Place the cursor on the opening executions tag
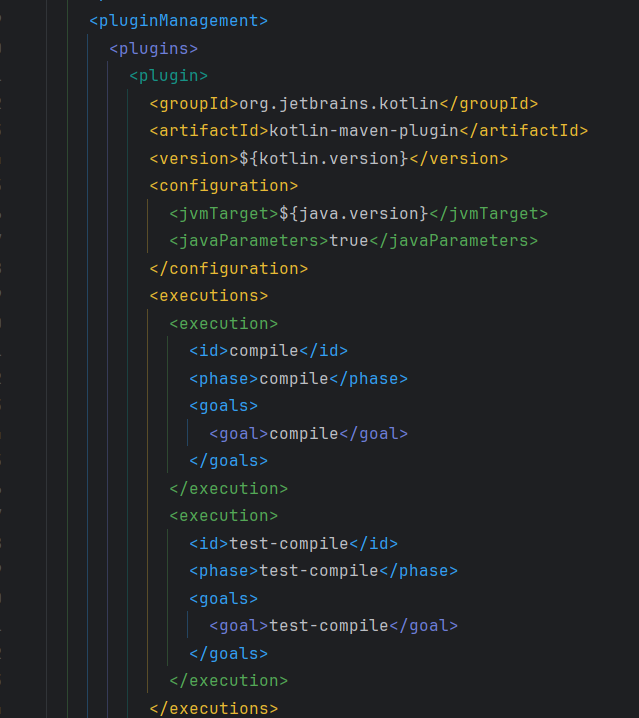Viewport: 639px width, 718px height. pos(208,296)
